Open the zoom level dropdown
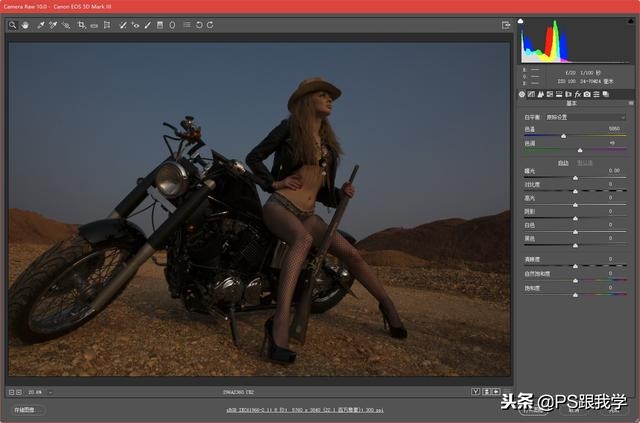Viewport: 640px width, 423px height. 50,391
